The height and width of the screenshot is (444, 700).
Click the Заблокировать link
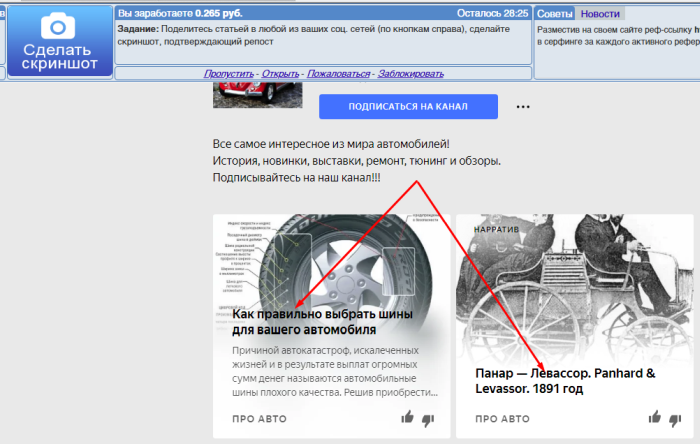pyautogui.click(x=410, y=74)
